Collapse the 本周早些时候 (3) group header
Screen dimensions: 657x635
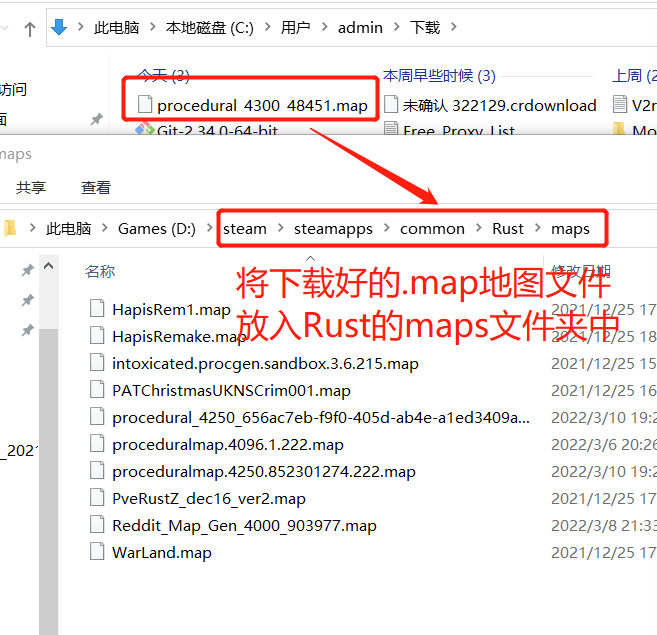[x=439, y=76]
